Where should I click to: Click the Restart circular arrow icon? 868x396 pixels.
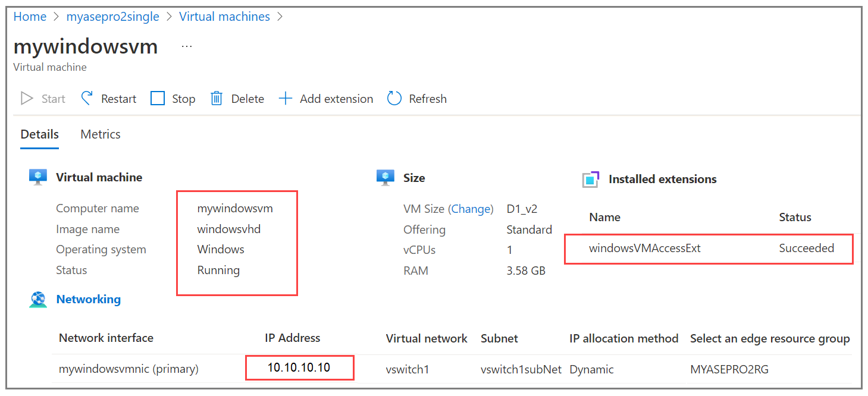87,98
